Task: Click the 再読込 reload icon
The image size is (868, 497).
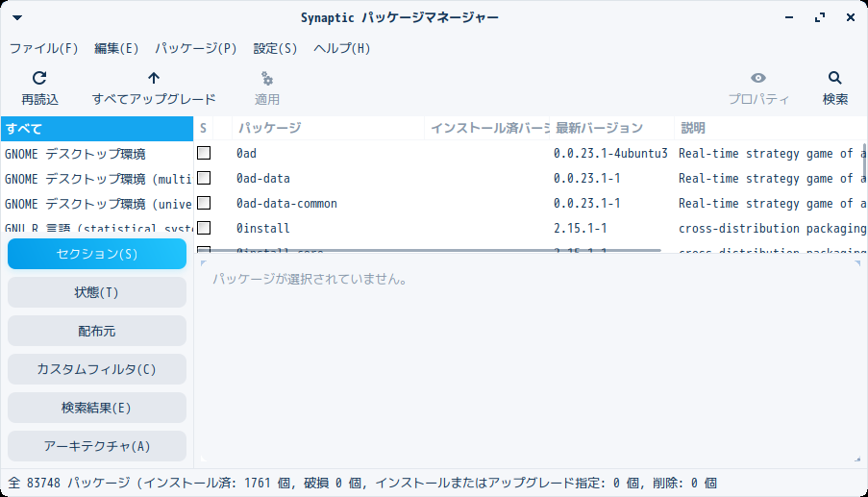Action: (39, 78)
